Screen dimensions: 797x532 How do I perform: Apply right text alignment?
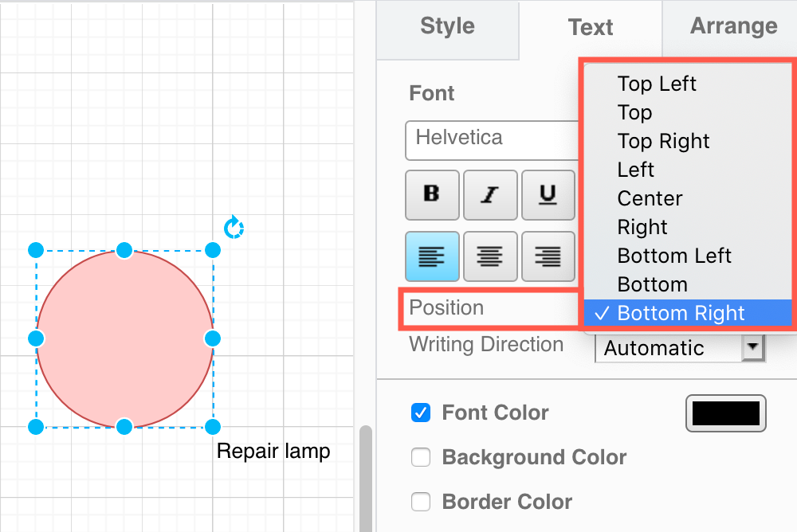pyautogui.click(x=548, y=256)
